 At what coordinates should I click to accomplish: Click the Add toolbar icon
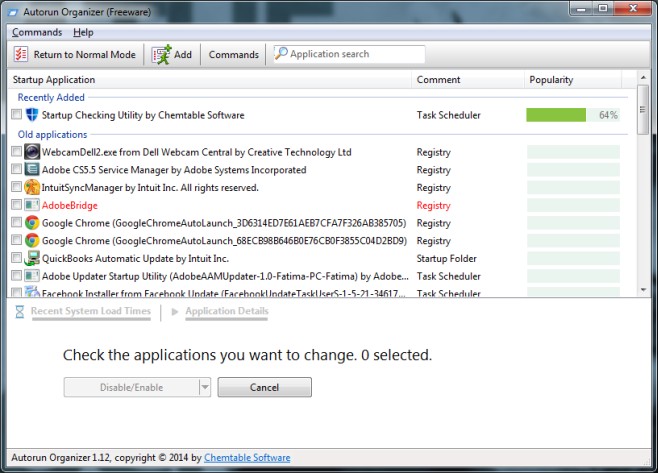(x=162, y=55)
